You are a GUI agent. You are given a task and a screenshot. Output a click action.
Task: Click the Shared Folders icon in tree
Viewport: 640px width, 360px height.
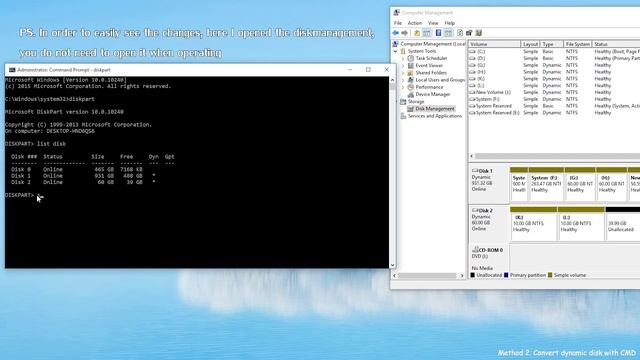411,73
